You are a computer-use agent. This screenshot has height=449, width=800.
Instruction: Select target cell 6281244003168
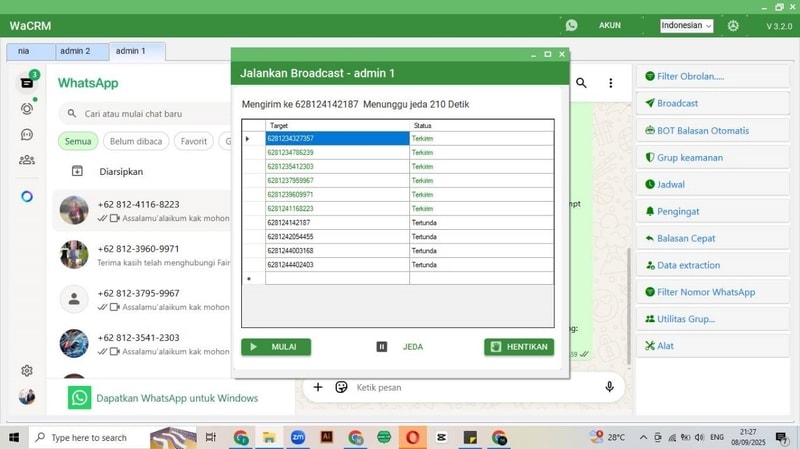coord(337,251)
